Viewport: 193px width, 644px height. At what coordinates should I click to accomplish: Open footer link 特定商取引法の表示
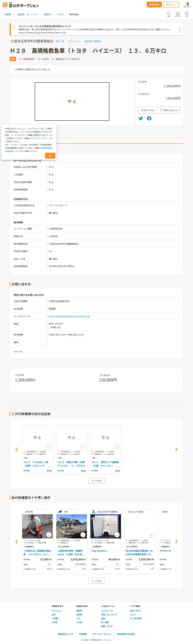[x=126, y=634]
